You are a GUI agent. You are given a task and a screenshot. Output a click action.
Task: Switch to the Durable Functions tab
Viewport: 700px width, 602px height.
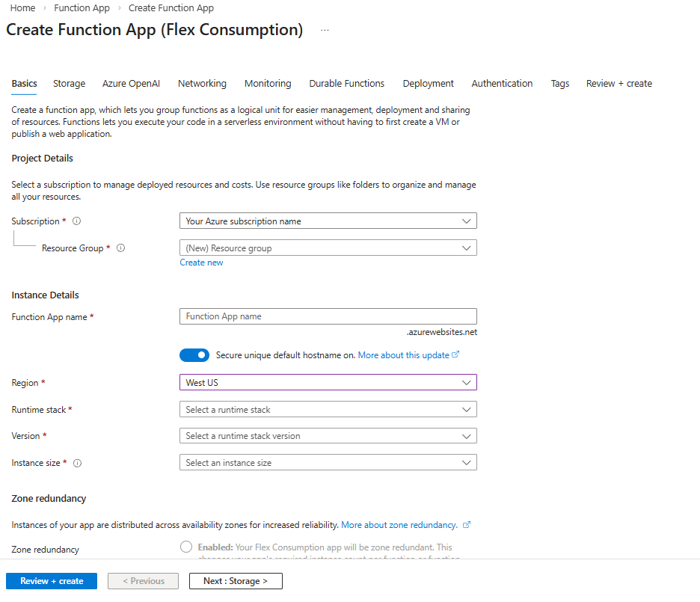(x=346, y=83)
